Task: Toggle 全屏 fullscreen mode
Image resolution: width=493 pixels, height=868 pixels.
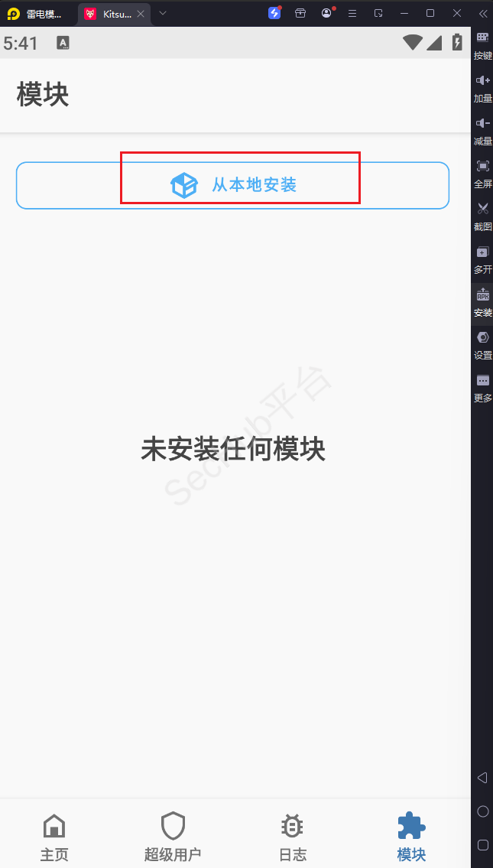Action: 482,173
